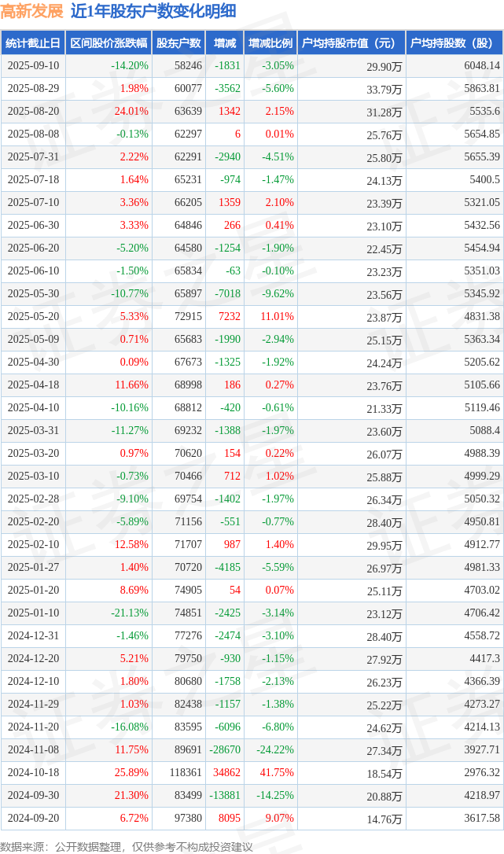Click the 统计截止日 column header

(33, 43)
